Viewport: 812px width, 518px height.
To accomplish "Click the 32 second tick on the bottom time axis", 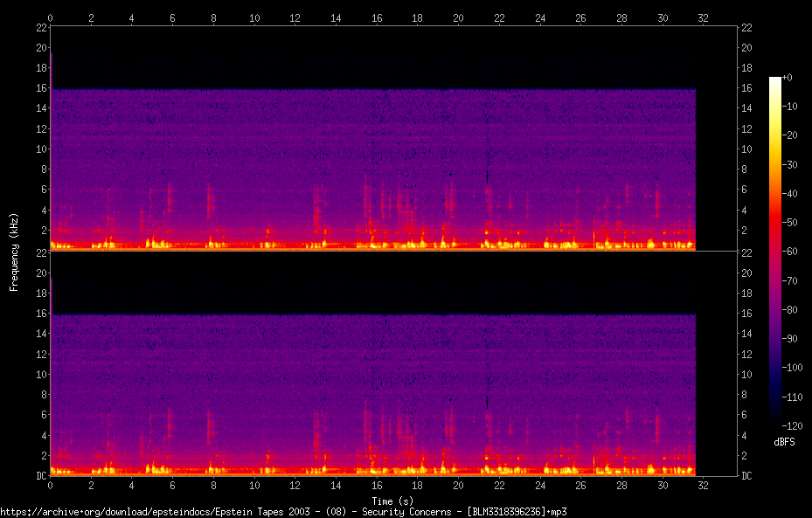I will pyautogui.click(x=704, y=485).
